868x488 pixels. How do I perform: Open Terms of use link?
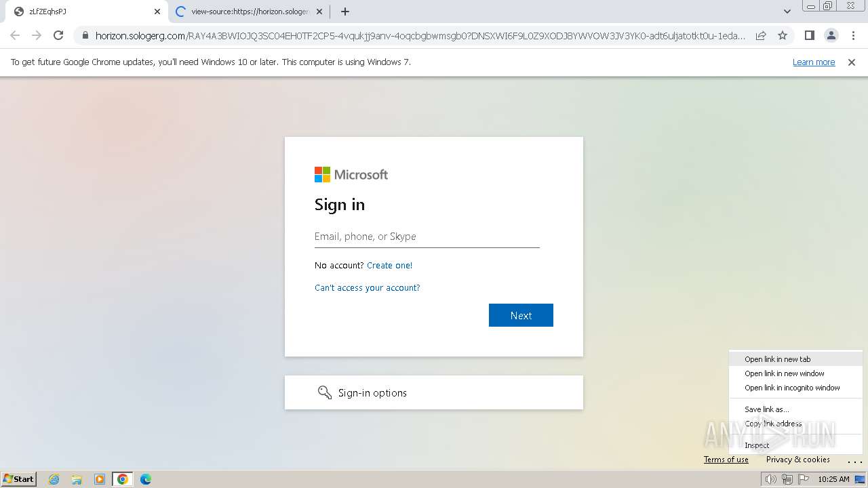point(726,460)
